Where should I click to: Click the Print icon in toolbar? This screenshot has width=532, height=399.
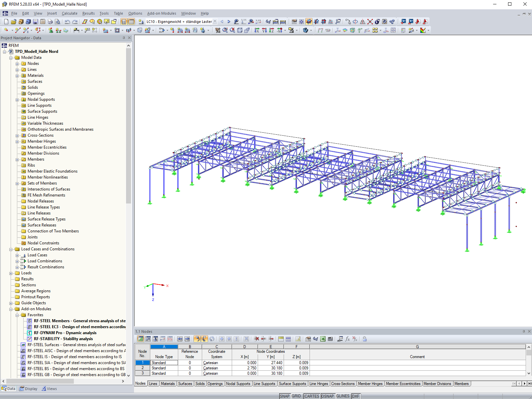(x=50, y=22)
